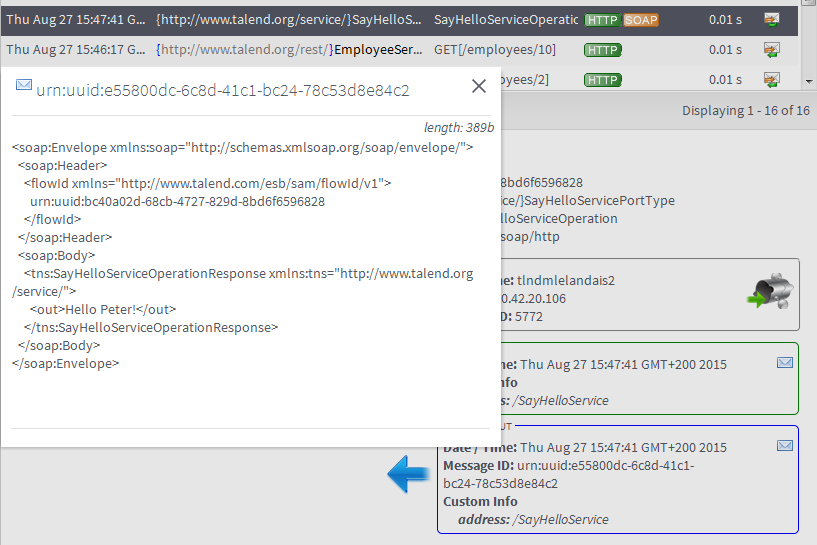The width and height of the screenshot is (817, 545).
Task: Select the Thu Aug 27 15:46:17 event row
Action: [x=399, y=50]
